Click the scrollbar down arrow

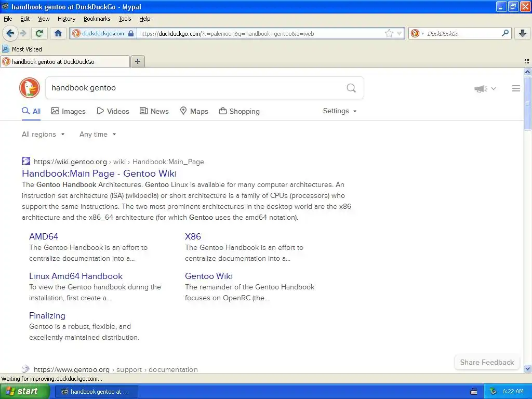pyautogui.click(x=527, y=369)
